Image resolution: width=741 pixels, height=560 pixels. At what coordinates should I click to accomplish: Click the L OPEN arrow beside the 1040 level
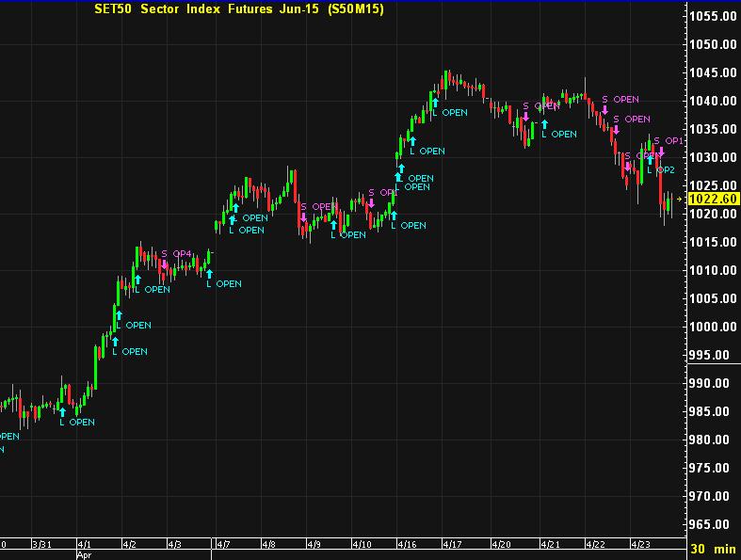(434, 103)
